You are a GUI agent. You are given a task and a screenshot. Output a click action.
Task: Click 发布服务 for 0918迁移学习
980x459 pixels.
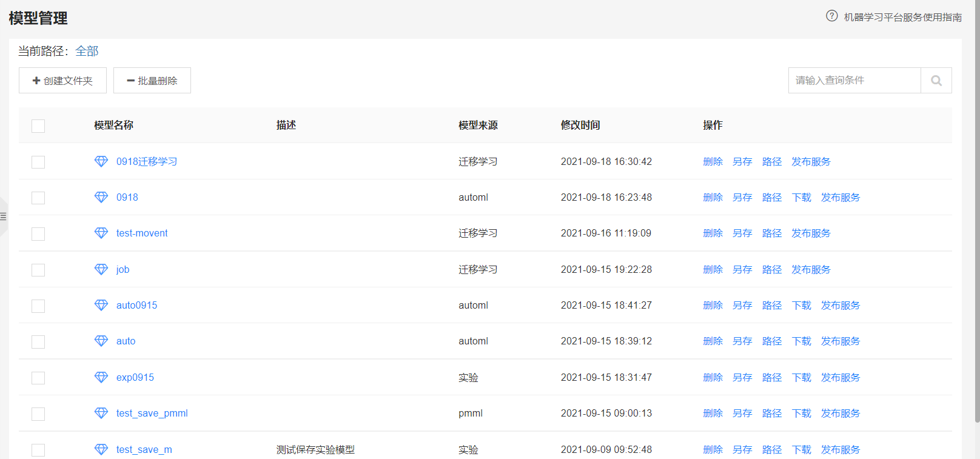pos(811,161)
